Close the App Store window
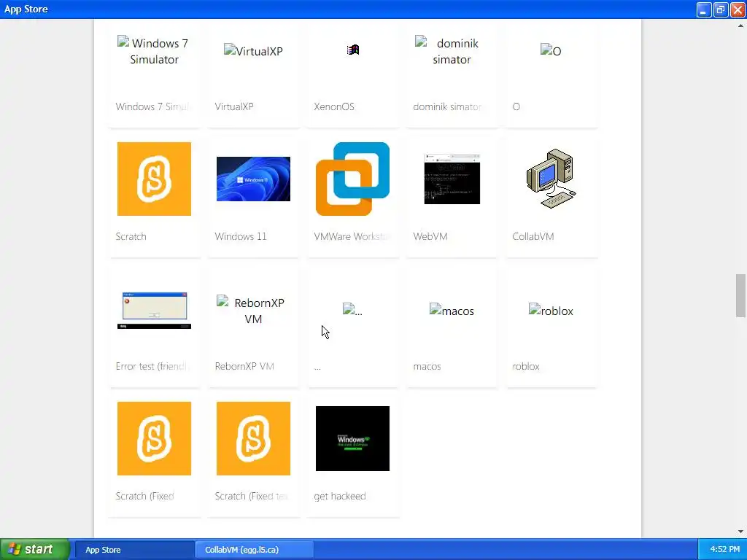The image size is (747, 560). 738,9
